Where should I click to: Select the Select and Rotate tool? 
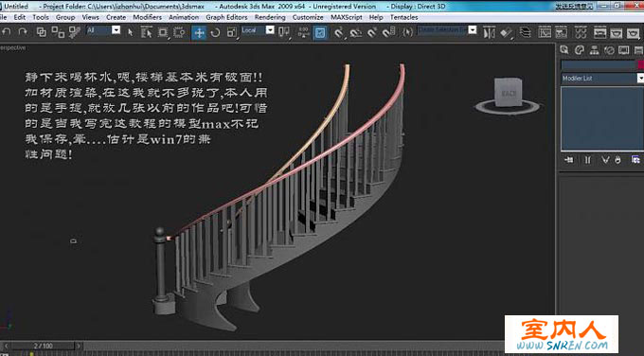tap(215, 32)
